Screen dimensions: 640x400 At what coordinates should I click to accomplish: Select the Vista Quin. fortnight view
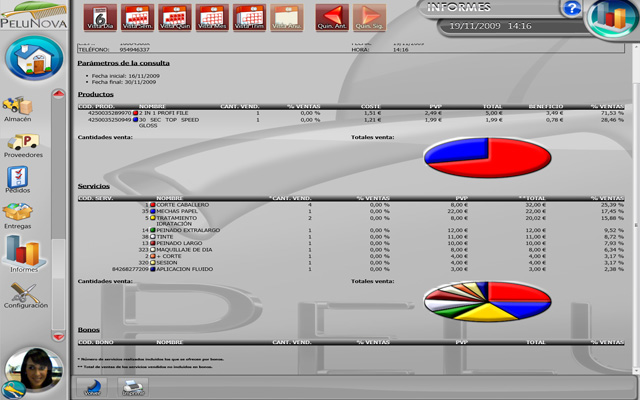click(x=175, y=18)
